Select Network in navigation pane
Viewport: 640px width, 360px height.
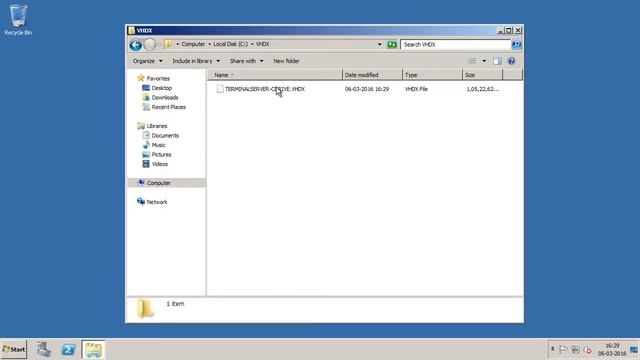pos(157,202)
